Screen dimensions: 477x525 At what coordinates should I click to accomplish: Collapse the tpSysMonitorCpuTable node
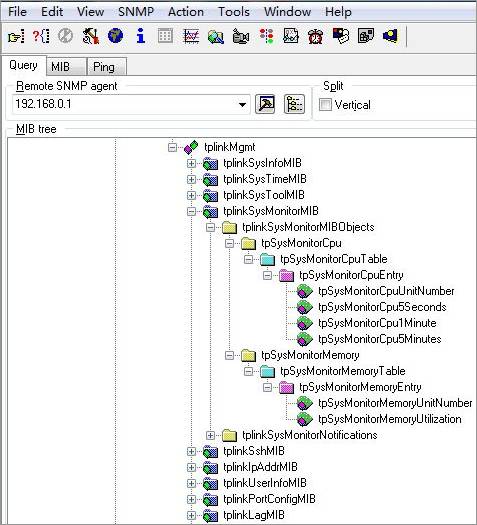point(248,259)
